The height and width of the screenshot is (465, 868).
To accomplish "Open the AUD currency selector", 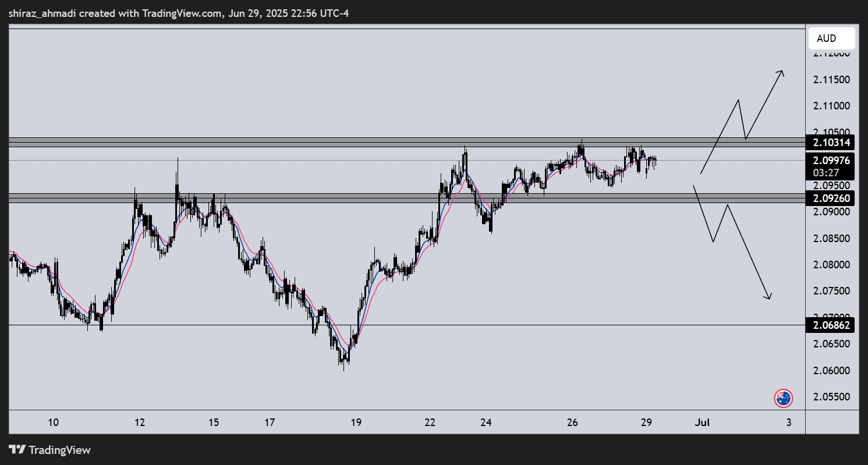I will point(831,38).
